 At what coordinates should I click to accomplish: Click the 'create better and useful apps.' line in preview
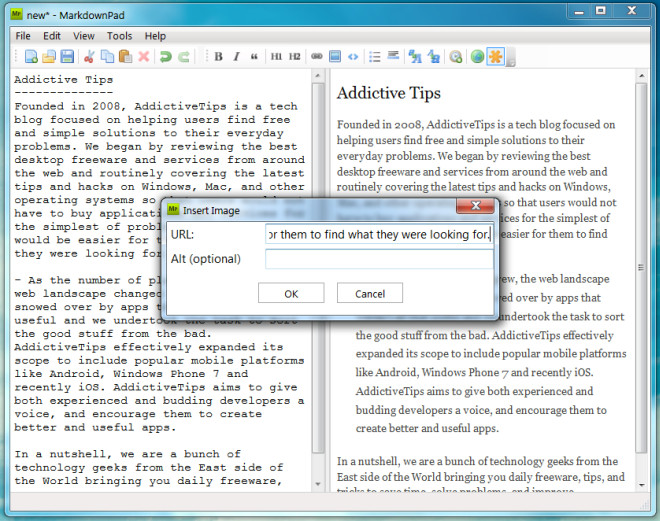click(x=427, y=428)
